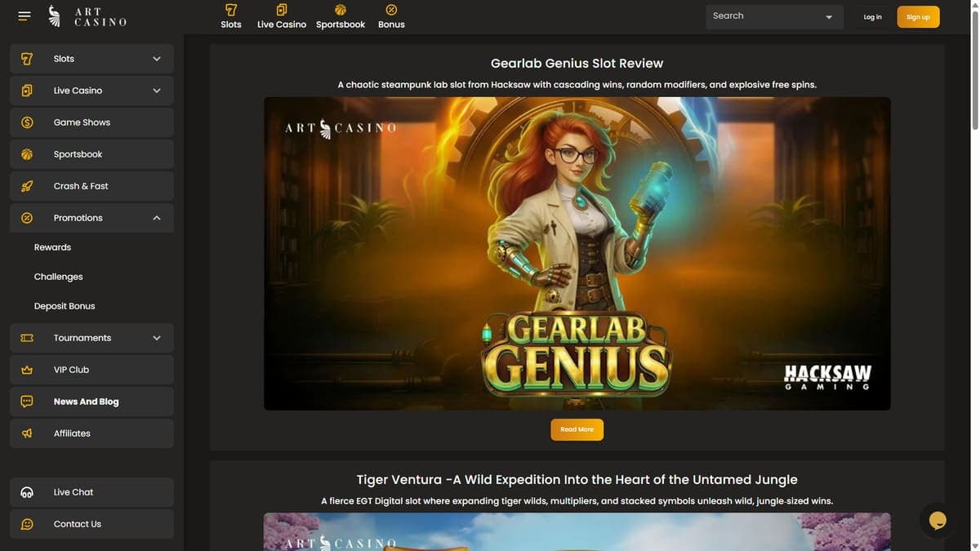The image size is (980, 551).
Task: Click the Log in button
Action: (x=873, y=17)
